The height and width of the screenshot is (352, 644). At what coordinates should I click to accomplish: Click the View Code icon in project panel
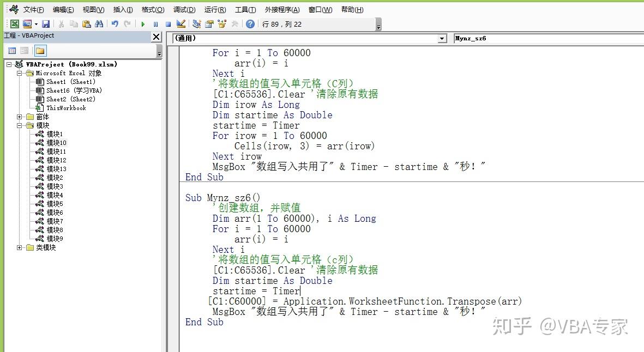(13, 51)
